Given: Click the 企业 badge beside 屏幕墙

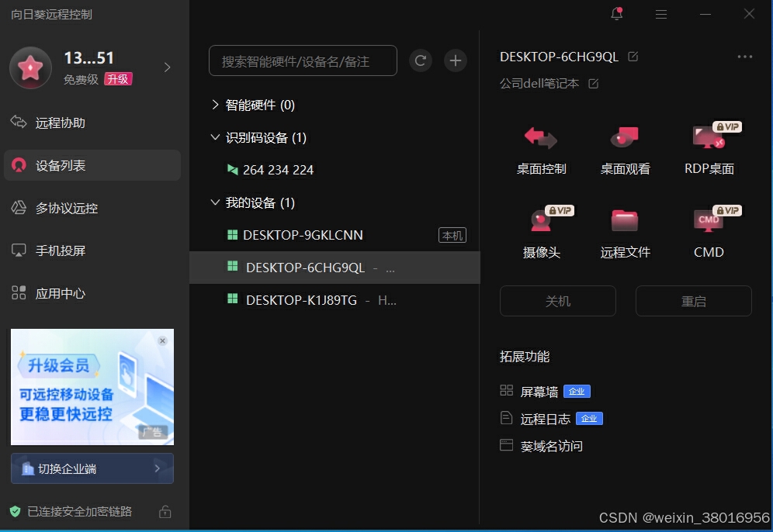Looking at the screenshot, I should coord(577,392).
